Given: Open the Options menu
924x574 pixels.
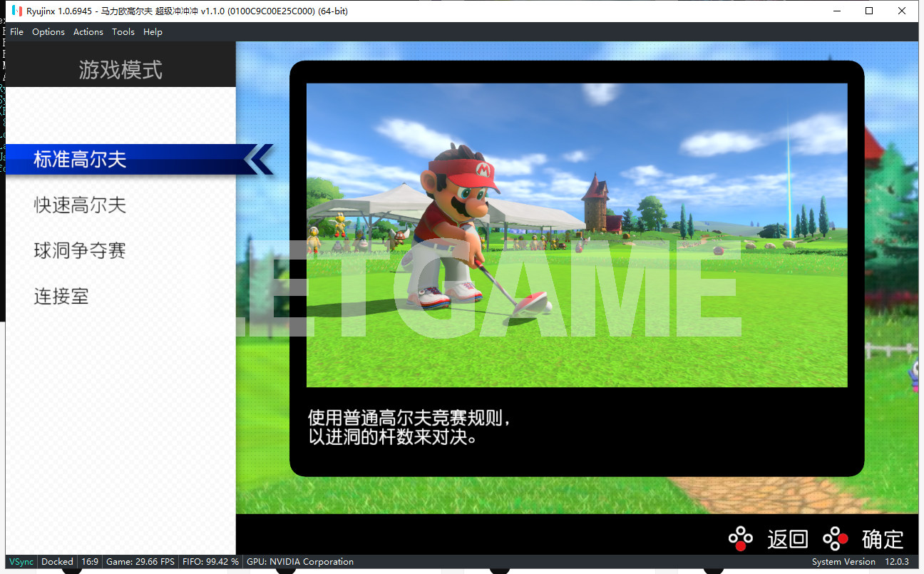Looking at the screenshot, I should click(48, 32).
